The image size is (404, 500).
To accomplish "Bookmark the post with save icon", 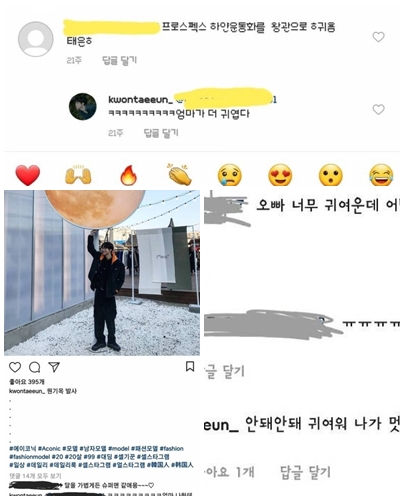I will 190,367.
